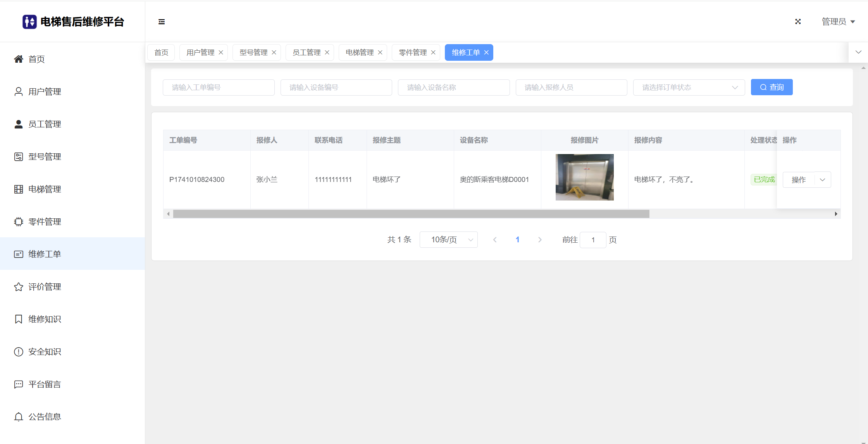
Task: Expand the 请选择订单状态 dropdown
Action: [x=689, y=87]
